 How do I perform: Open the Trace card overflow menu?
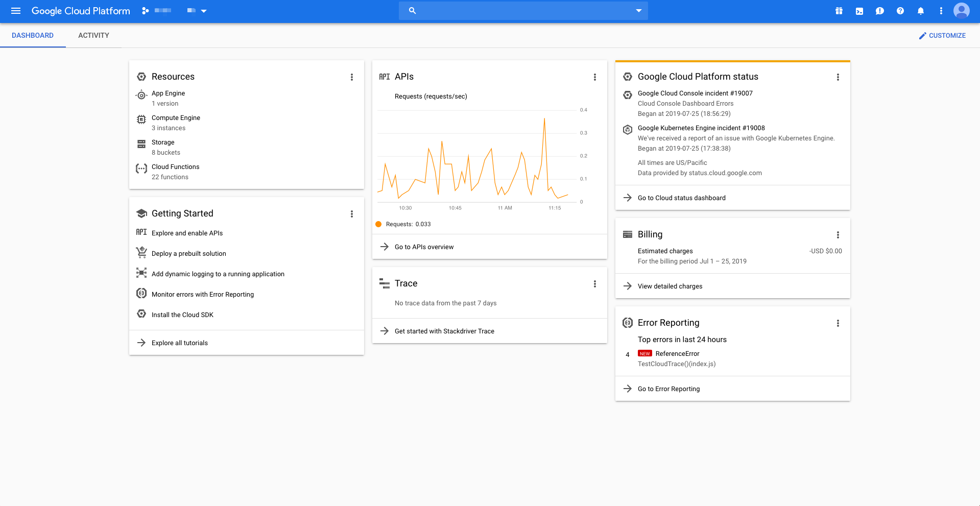(x=595, y=284)
